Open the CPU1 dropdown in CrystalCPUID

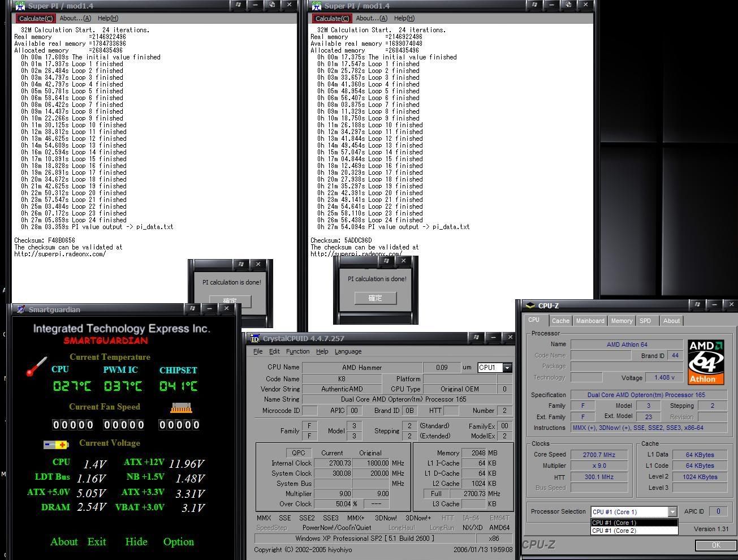click(x=507, y=368)
